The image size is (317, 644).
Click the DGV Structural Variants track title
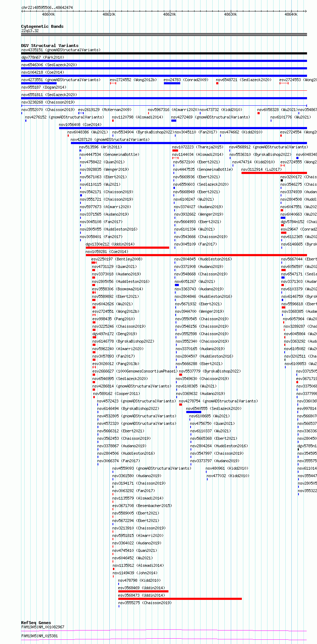coord(50,46)
